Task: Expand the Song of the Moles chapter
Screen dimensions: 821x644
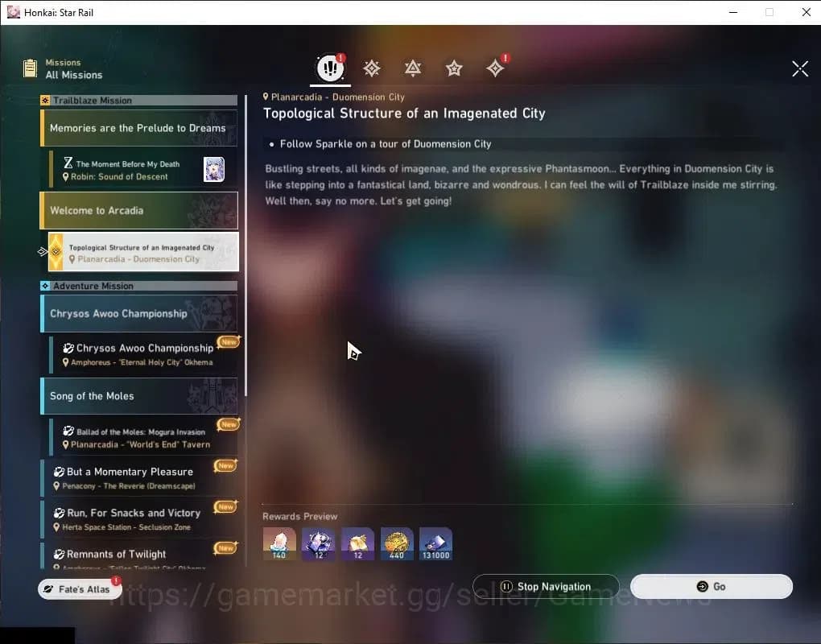Action: coord(138,396)
